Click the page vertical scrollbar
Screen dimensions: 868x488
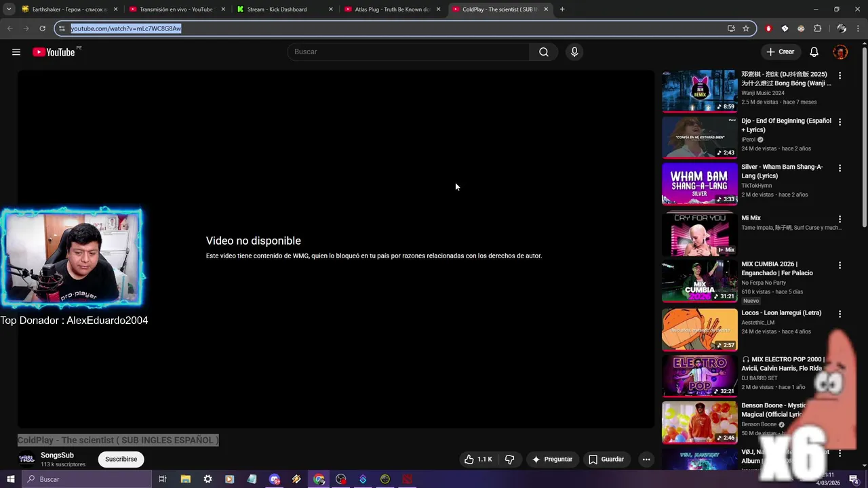click(x=864, y=139)
